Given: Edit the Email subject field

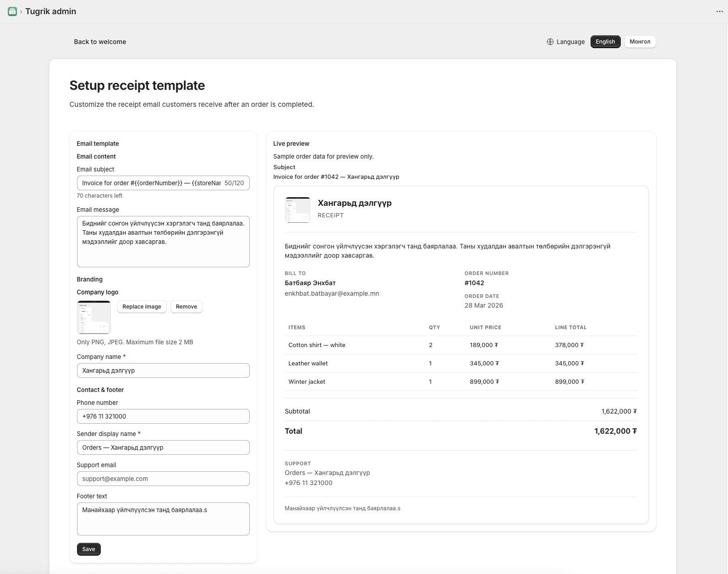Looking at the screenshot, I should [x=163, y=183].
